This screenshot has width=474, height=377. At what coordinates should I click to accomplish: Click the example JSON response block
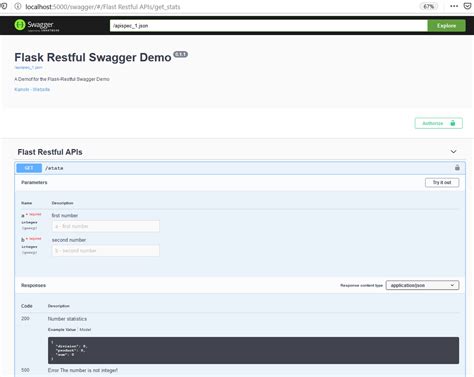[x=253, y=350]
